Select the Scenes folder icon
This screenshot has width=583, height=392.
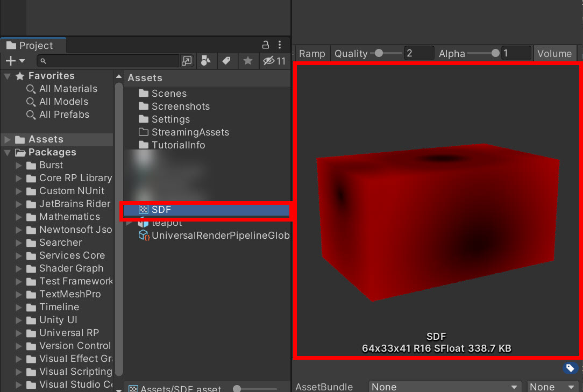click(x=144, y=94)
